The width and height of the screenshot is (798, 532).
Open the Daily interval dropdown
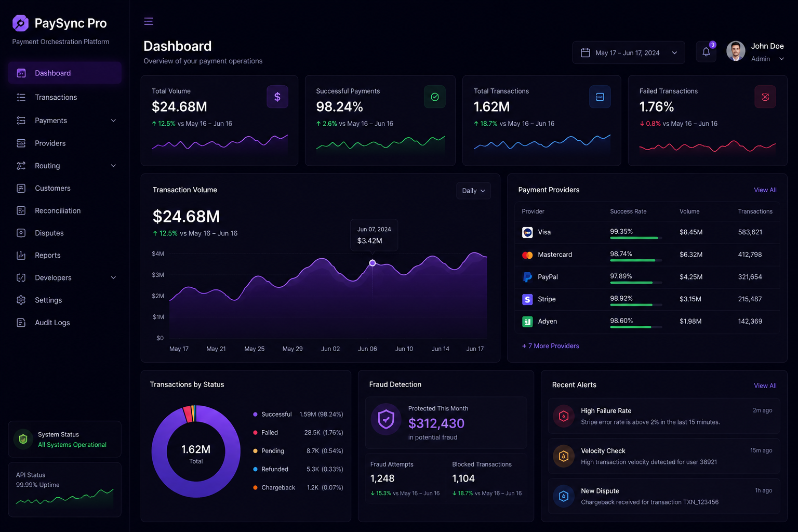pos(473,191)
